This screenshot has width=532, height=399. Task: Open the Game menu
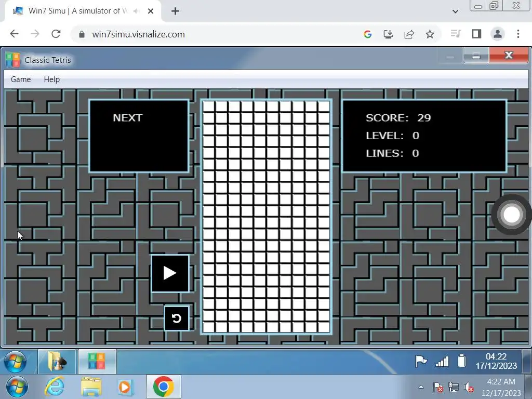pyautogui.click(x=21, y=79)
